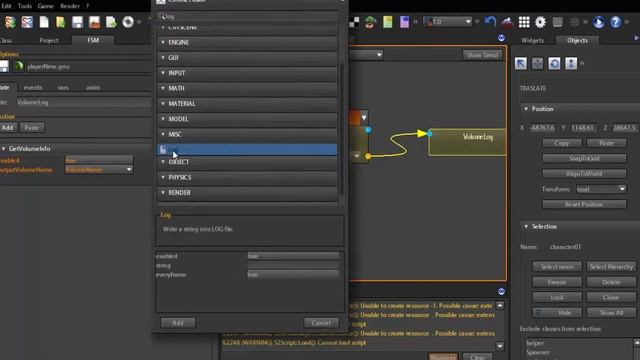
Task: Click the green note page icon in toolbar
Action: pyautogui.click(x=387, y=22)
